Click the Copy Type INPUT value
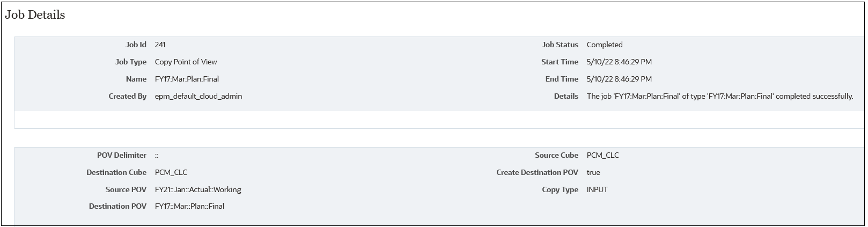 pos(597,190)
